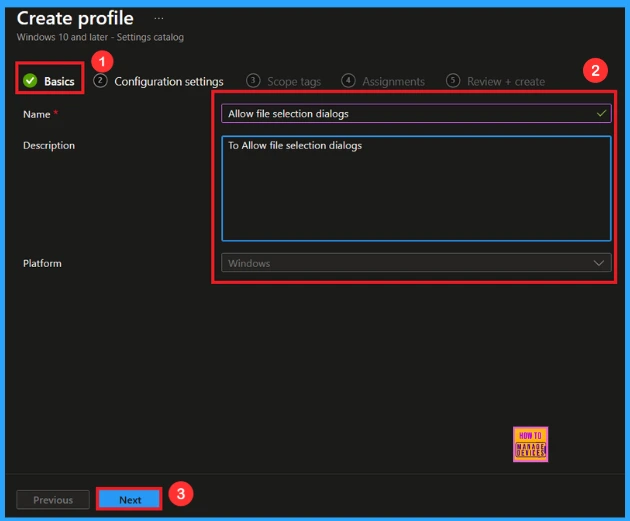Open the Assignments tab
The width and height of the screenshot is (630, 521).
pos(383,81)
